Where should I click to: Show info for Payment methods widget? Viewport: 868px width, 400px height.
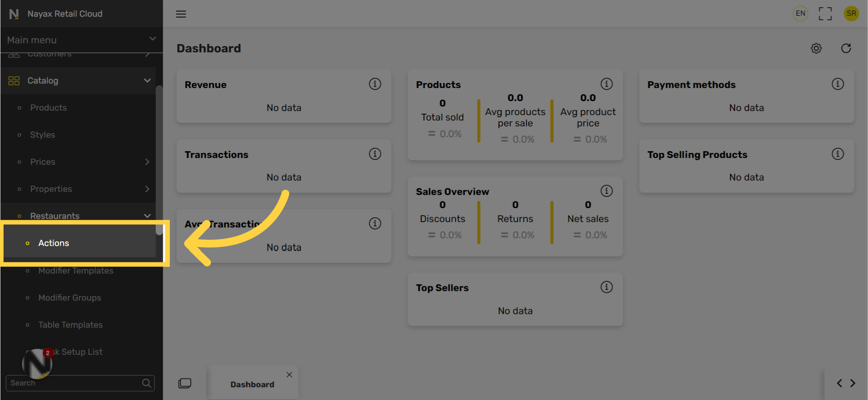(838, 84)
